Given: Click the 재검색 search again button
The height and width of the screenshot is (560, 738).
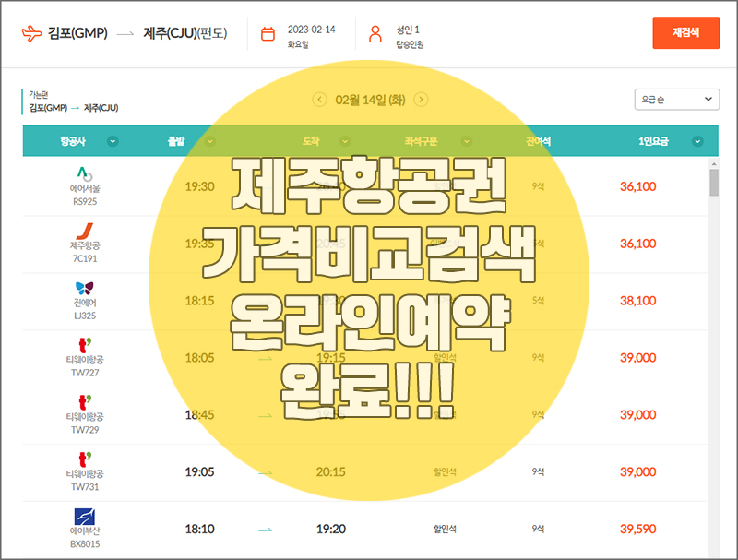Looking at the screenshot, I should point(685,32).
